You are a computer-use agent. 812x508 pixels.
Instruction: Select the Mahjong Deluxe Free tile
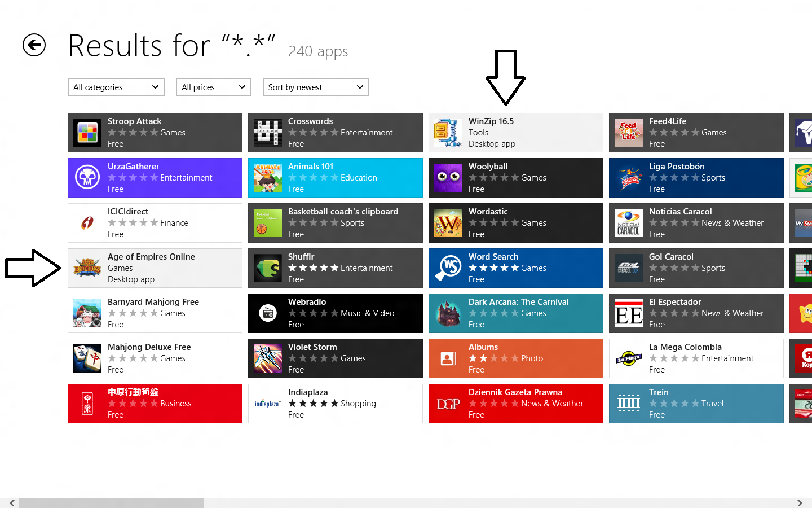click(155, 358)
